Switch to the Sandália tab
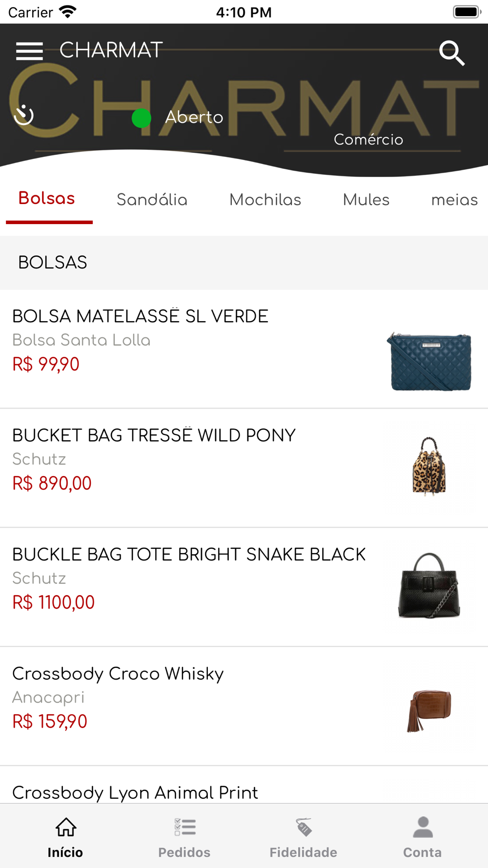The height and width of the screenshot is (868, 488). [x=152, y=200]
